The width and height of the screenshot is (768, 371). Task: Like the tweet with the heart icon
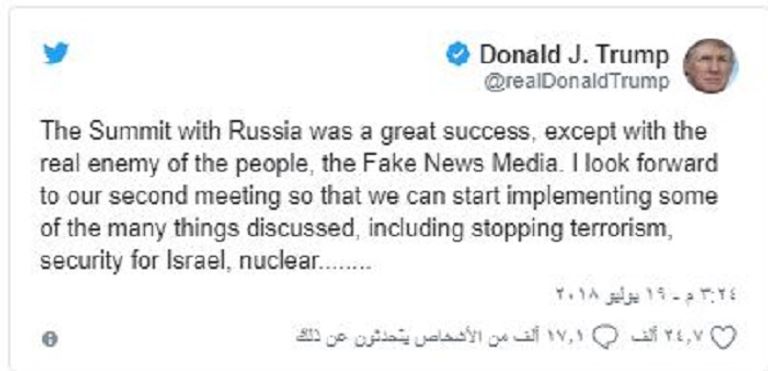tap(723, 338)
